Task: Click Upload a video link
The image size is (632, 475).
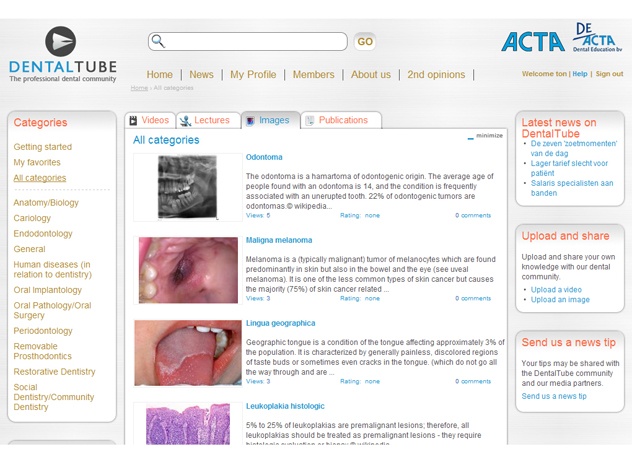Action: [556, 290]
